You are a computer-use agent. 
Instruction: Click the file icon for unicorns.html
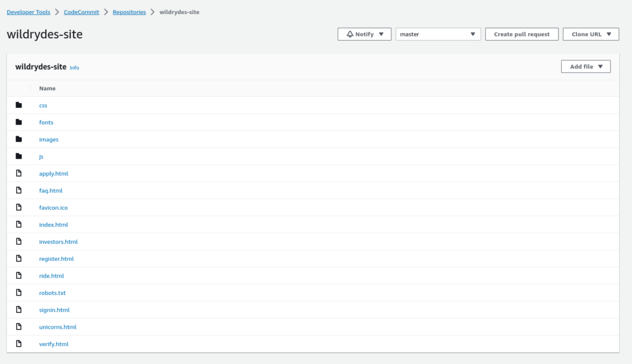(x=19, y=326)
